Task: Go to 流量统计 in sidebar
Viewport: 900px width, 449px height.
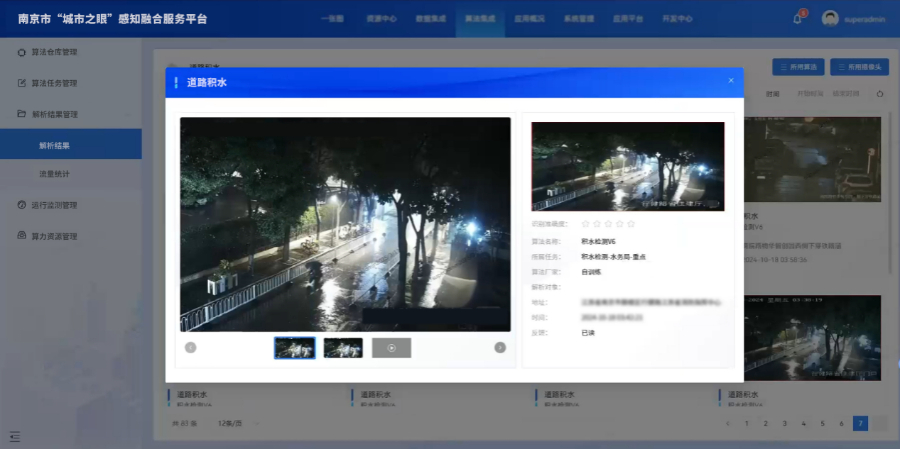Action: pos(54,174)
